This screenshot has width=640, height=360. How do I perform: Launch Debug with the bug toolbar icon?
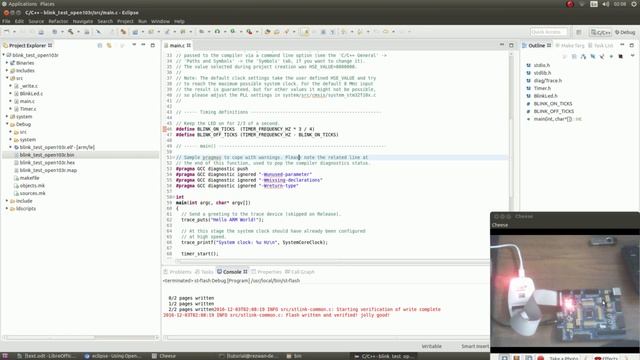[x=217, y=31]
